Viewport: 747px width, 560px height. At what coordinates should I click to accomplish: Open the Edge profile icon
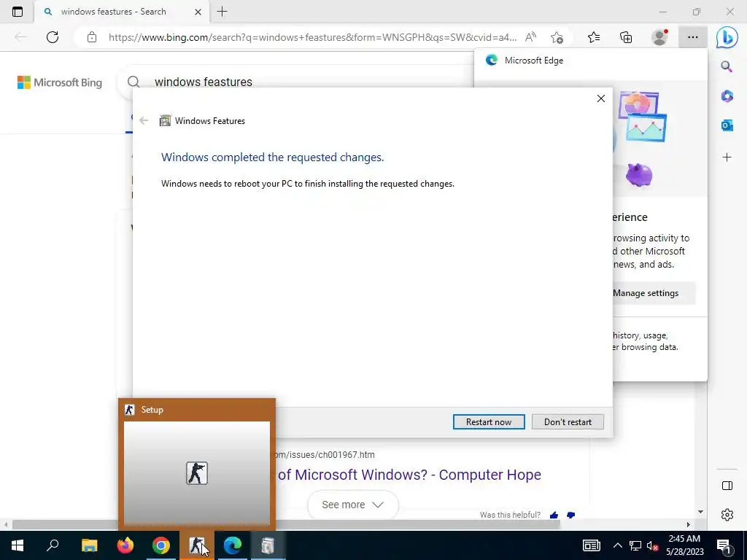pos(659,37)
